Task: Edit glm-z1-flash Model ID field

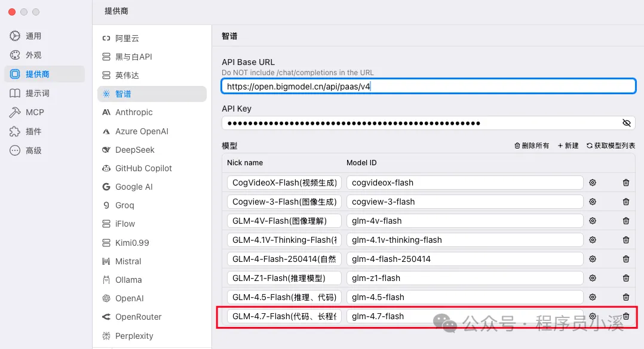Action: tap(465, 278)
